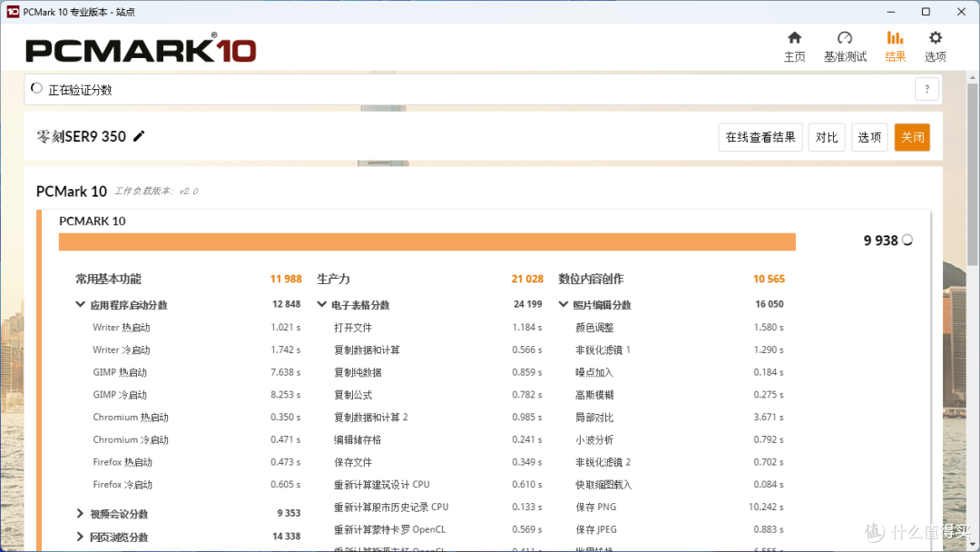The height and width of the screenshot is (552, 980).
Task: Click the 重新计算蒙特卡罗 OpenCL row
Action: click(x=438, y=529)
